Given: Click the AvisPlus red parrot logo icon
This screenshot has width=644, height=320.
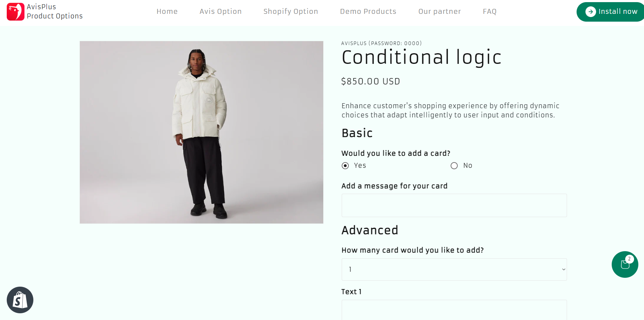Looking at the screenshot, I should click(15, 12).
